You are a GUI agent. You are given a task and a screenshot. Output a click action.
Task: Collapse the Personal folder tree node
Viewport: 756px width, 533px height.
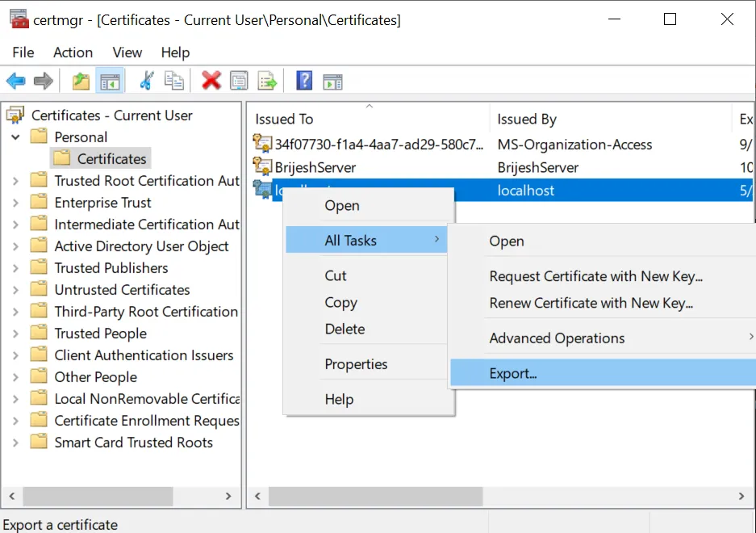(x=15, y=137)
